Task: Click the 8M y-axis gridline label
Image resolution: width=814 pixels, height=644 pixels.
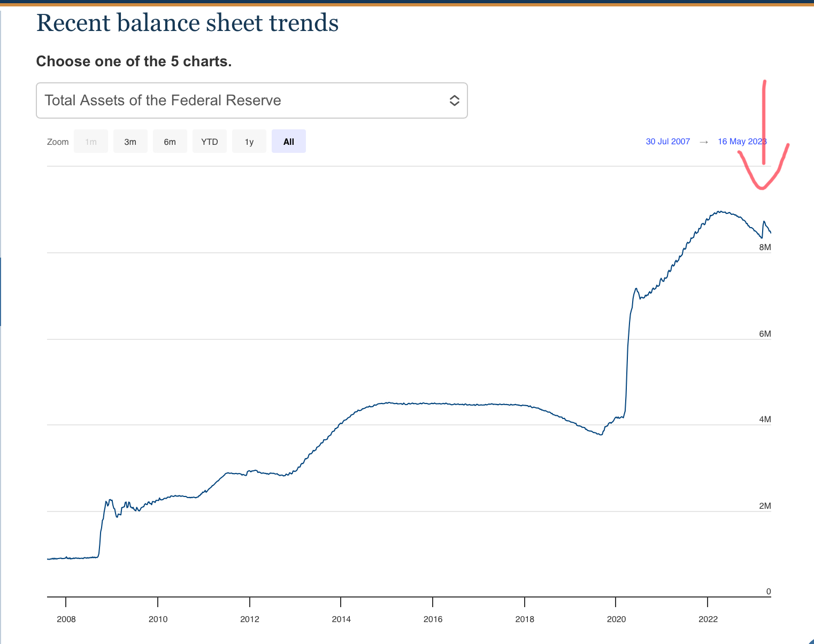Action: 765,247
